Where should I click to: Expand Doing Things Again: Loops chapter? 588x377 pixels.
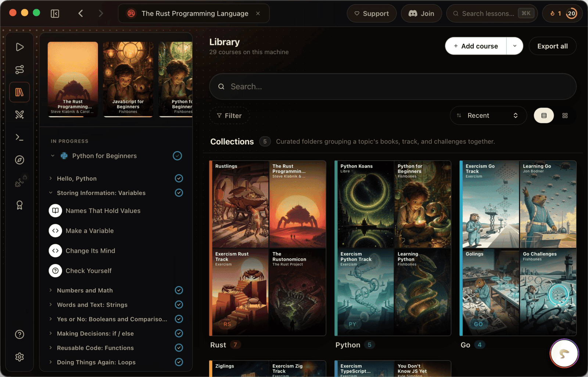[51, 362]
